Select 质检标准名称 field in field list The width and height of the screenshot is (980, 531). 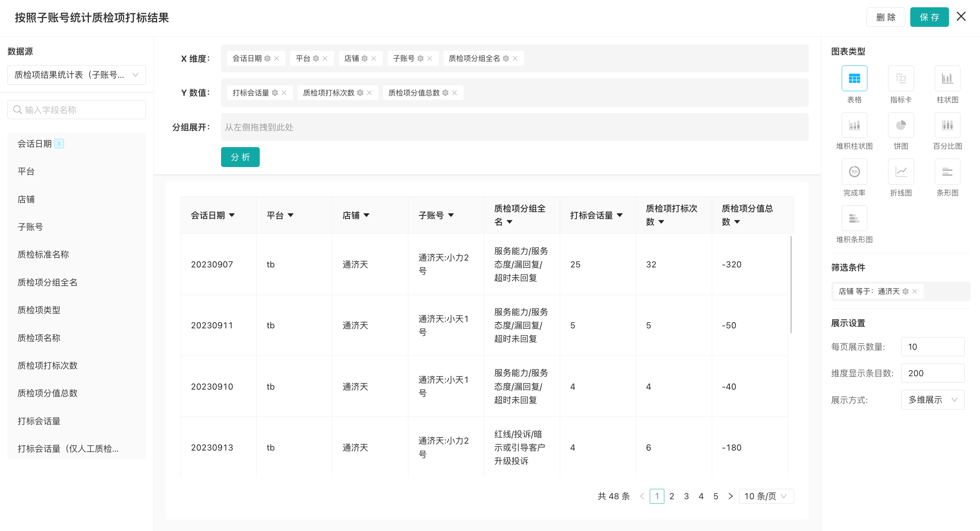(43, 255)
